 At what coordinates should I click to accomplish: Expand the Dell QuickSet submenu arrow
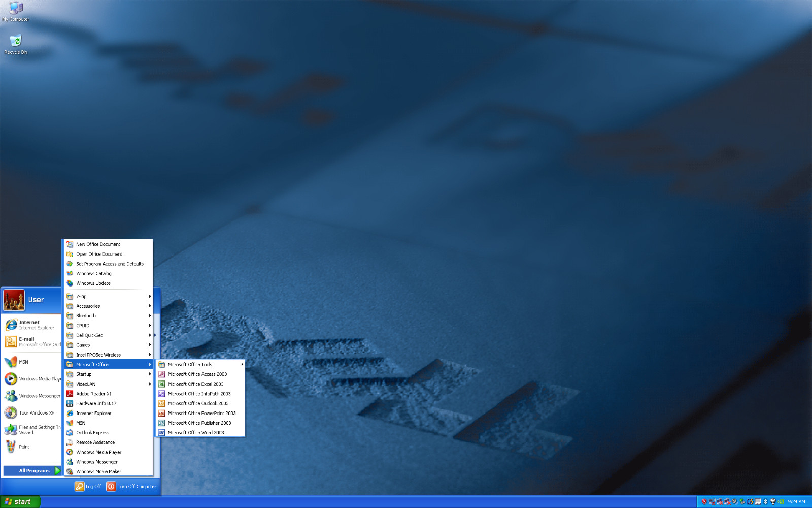click(x=150, y=335)
